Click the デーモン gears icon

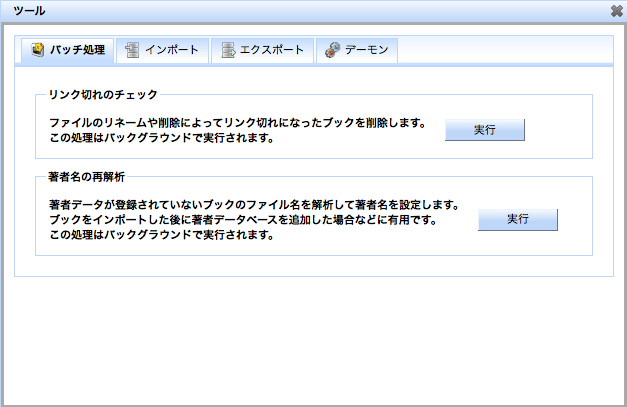[x=333, y=50]
